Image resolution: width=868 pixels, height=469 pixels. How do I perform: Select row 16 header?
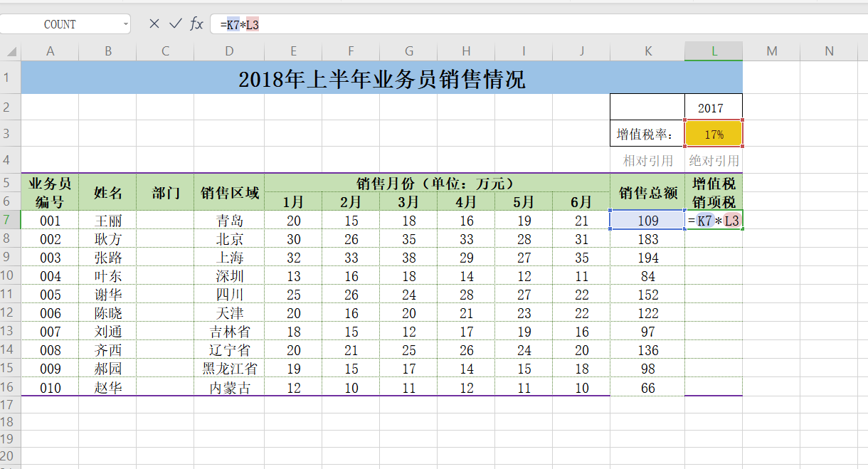pyautogui.click(x=10, y=387)
